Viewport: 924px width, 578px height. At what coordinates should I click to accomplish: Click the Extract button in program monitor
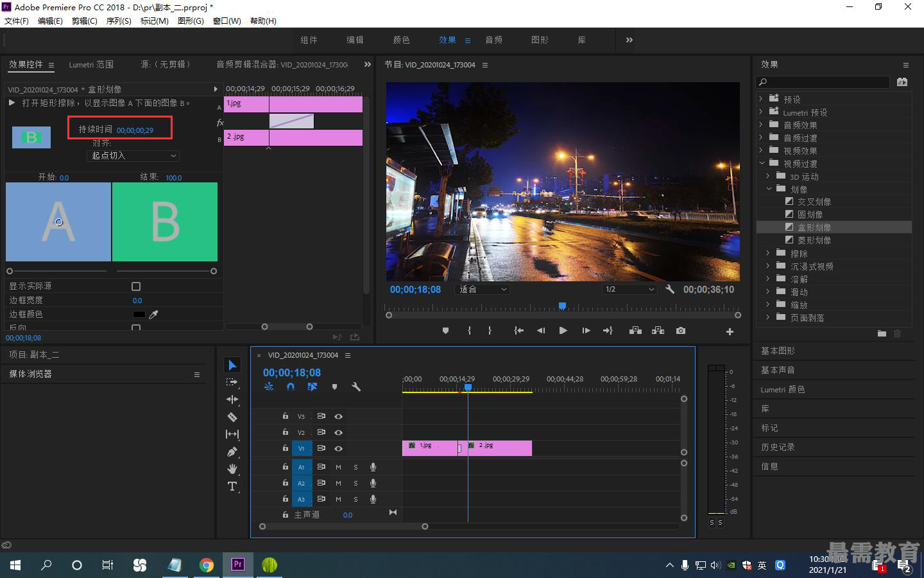pos(658,331)
